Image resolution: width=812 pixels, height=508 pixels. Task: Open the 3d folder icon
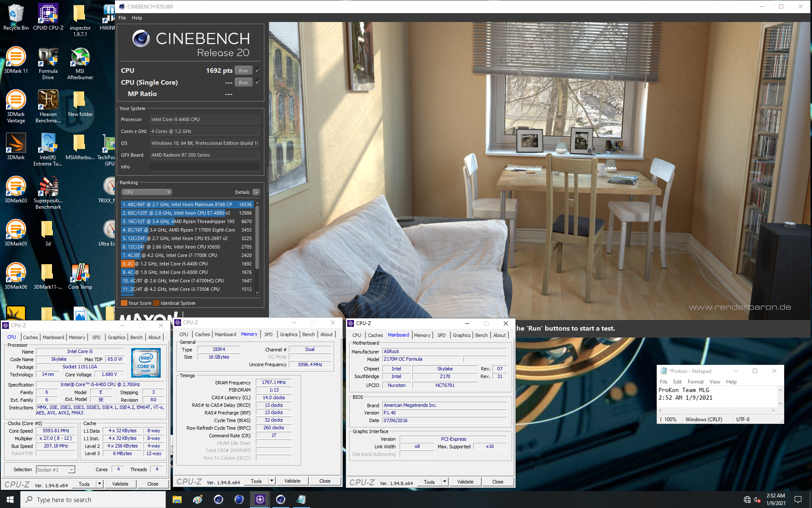[x=47, y=233]
